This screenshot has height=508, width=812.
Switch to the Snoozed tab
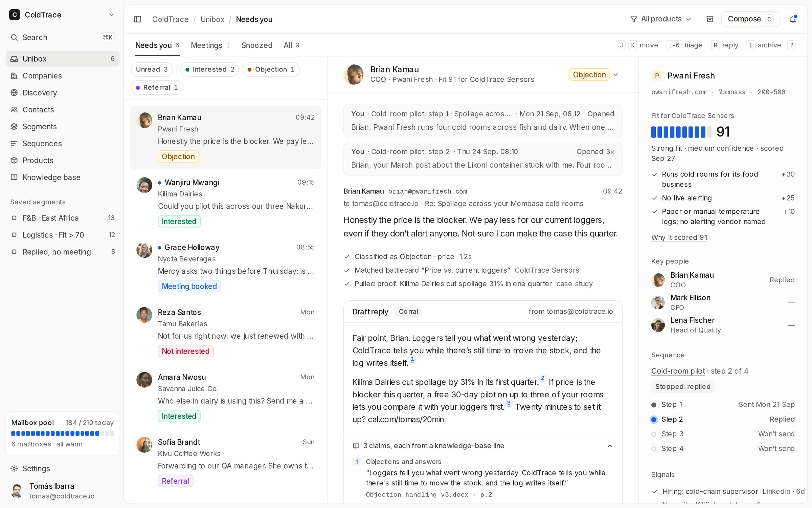[x=257, y=45]
